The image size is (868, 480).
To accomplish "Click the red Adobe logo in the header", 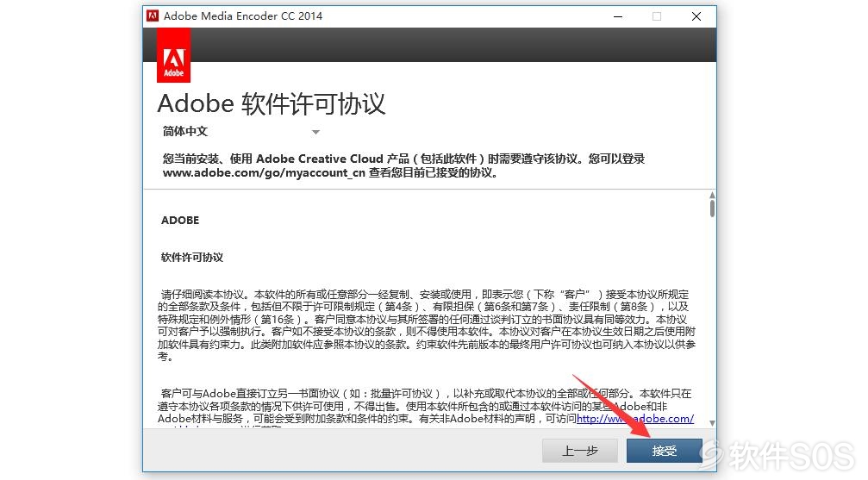I will [x=174, y=56].
